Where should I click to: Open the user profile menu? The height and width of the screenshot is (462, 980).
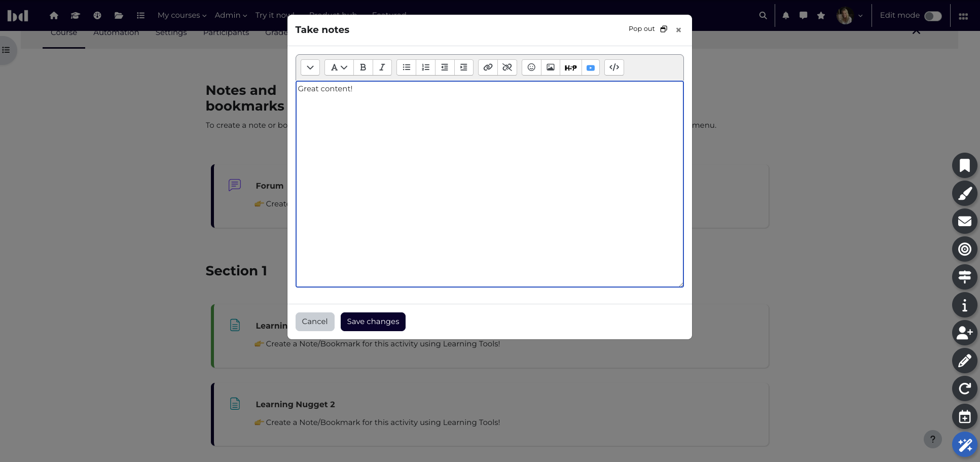(850, 16)
